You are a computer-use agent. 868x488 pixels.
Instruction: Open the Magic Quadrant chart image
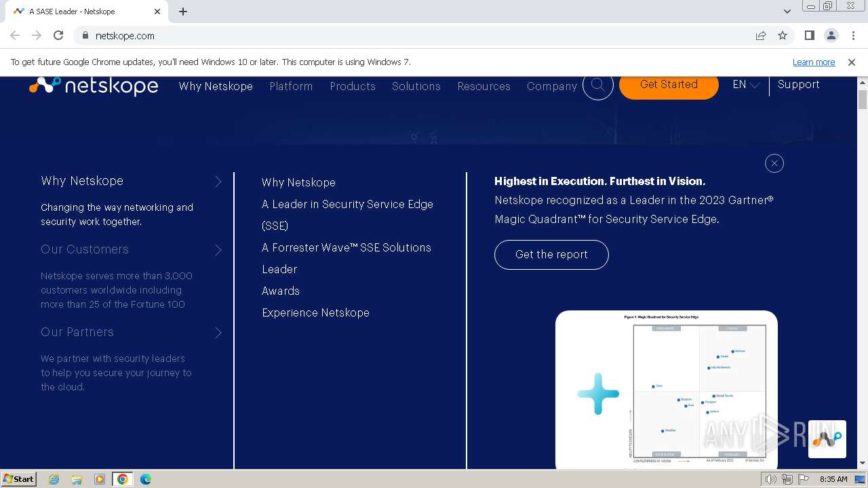coord(667,390)
